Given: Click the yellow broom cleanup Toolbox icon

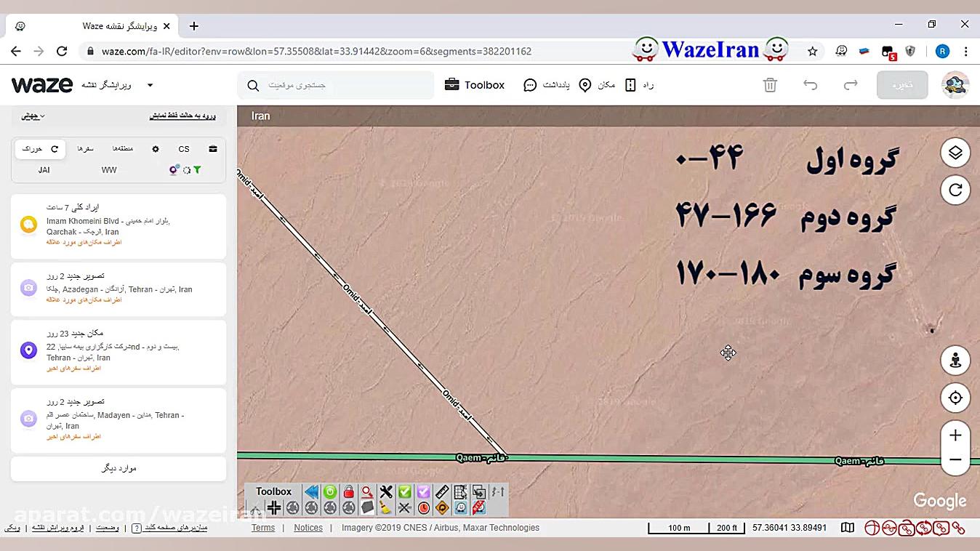Looking at the screenshot, I should 386,508.
